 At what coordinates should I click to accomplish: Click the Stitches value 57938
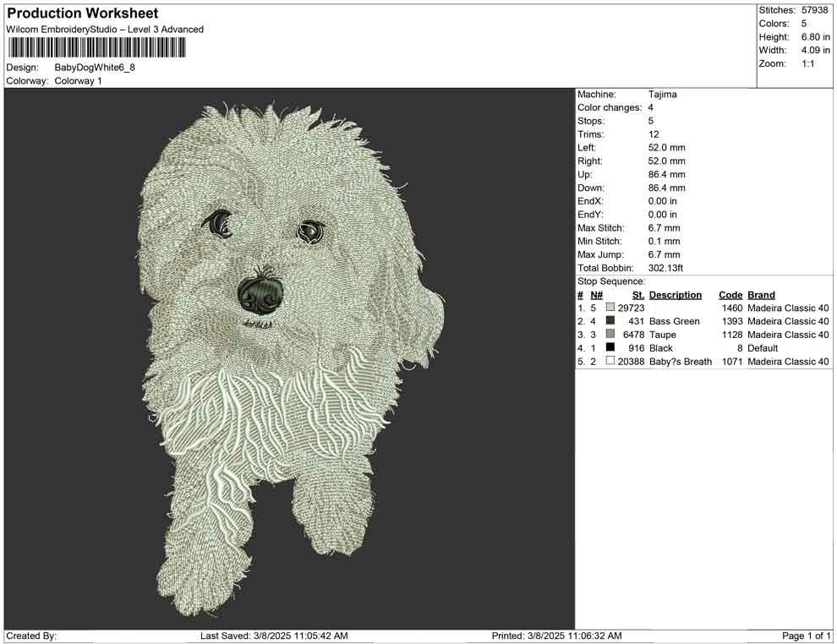(816, 10)
